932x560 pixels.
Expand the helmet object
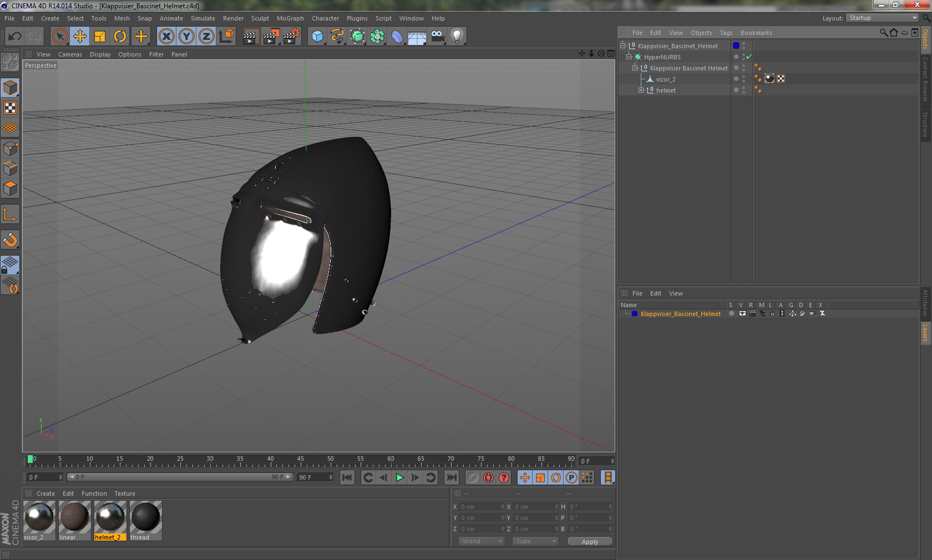pos(641,90)
